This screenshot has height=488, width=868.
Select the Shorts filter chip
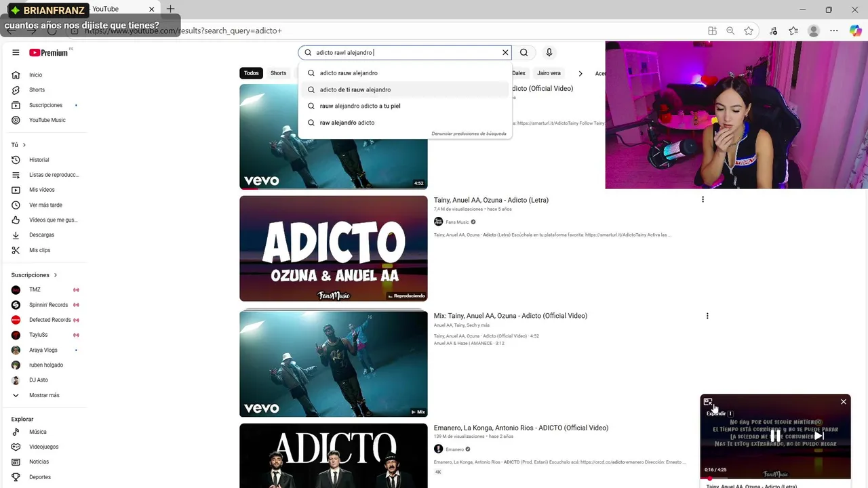click(x=278, y=73)
